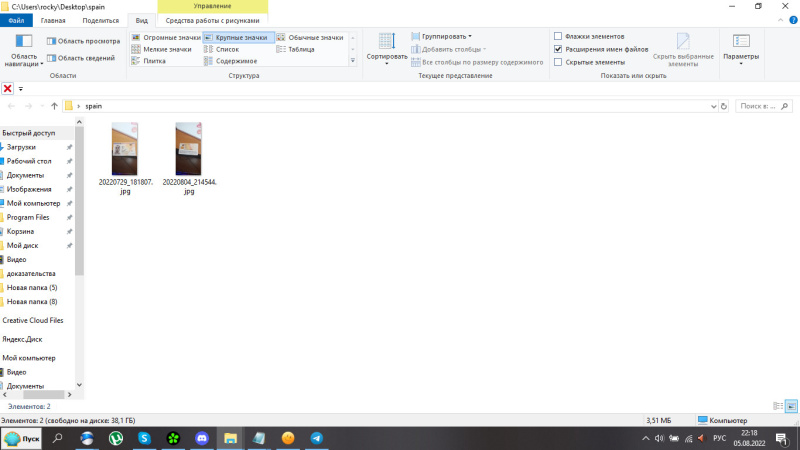The height and width of the screenshot is (450, 800).
Task: Uncheck Расширения имен файлов checkbox
Action: tap(558, 49)
